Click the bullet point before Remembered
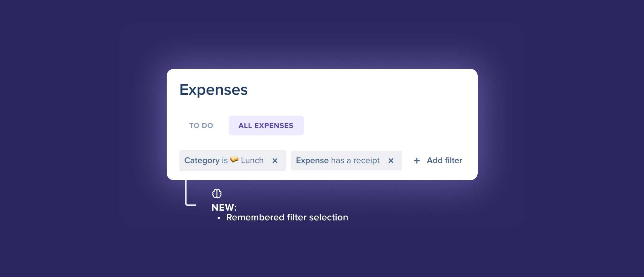 tap(219, 218)
